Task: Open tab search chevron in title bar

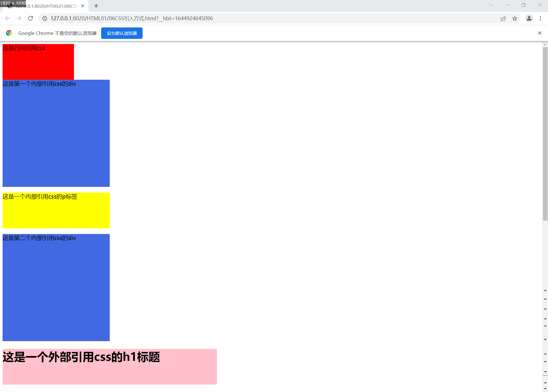Action: [491, 5]
